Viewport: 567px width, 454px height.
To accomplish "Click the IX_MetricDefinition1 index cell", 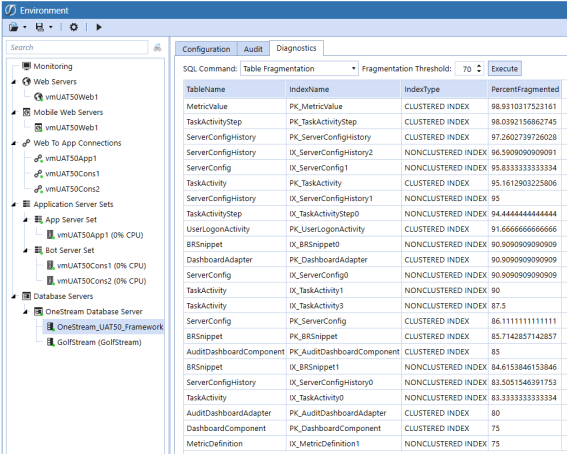I will point(344,444).
